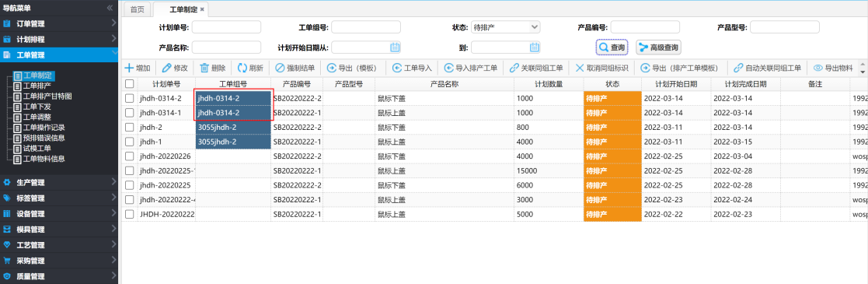Click the 高级查询 button
Viewport: 868px width, 284px height.
(658, 47)
